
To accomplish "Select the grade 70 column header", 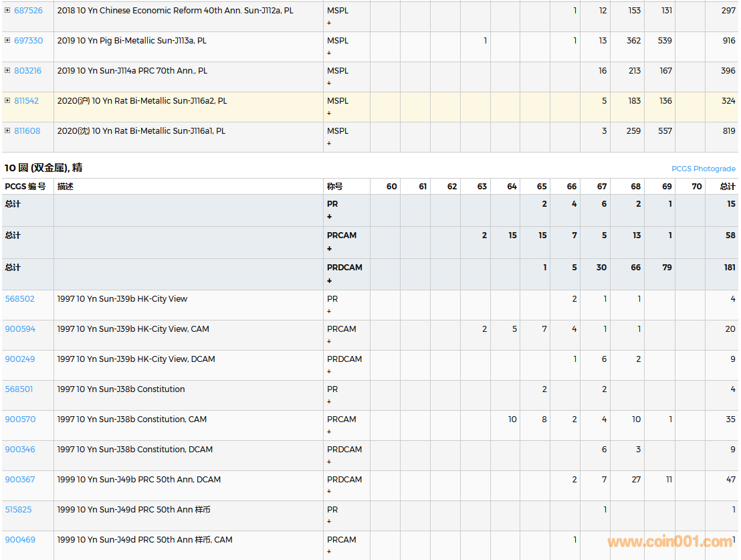I will coord(697,187).
